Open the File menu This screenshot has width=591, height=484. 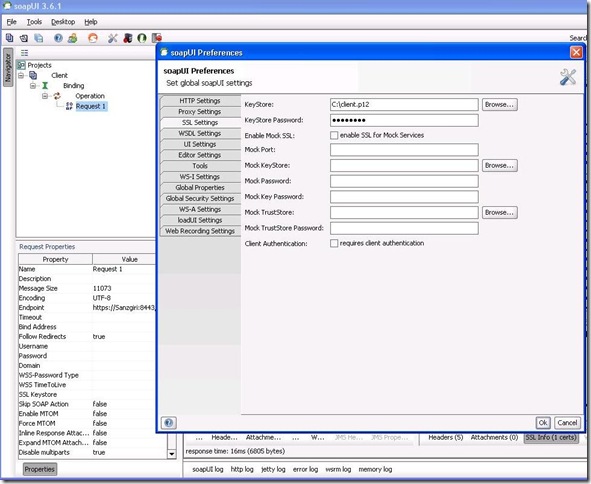coord(12,22)
